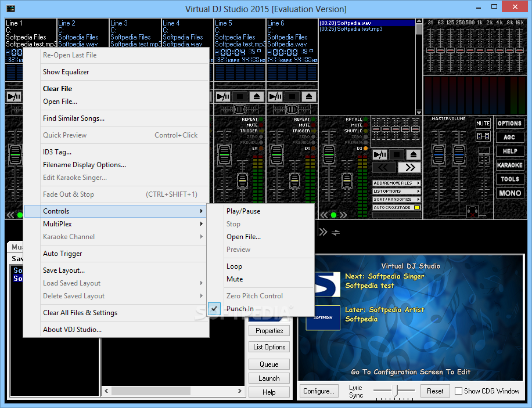
Task: Toggle Line 5 REPEAT indicator
Action: click(261, 120)
